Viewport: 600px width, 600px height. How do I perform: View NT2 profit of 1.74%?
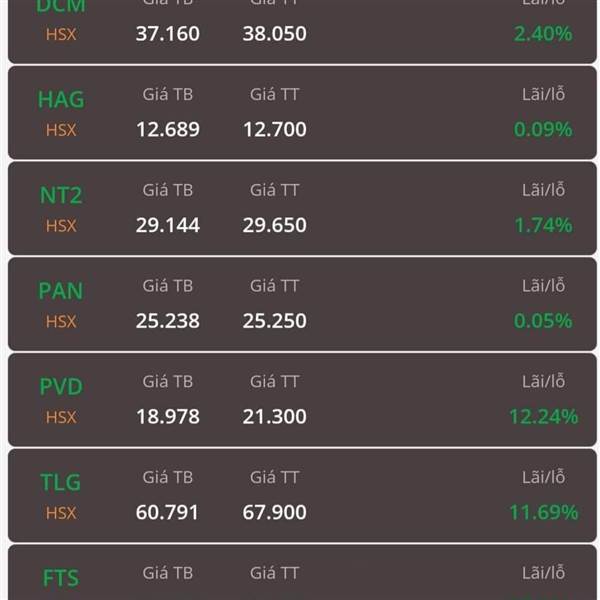[x=543, y=225]
